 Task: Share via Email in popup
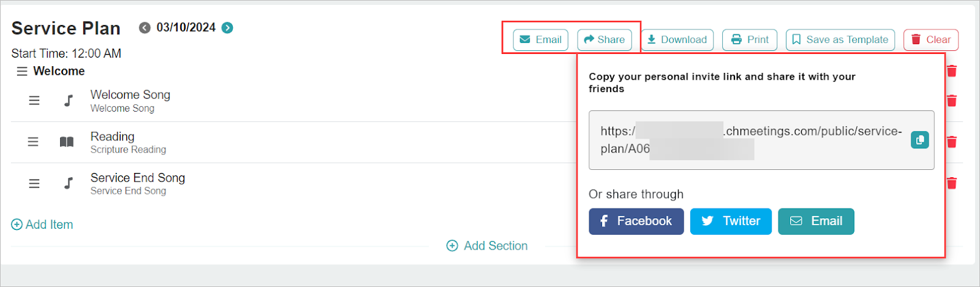(816, 221)
